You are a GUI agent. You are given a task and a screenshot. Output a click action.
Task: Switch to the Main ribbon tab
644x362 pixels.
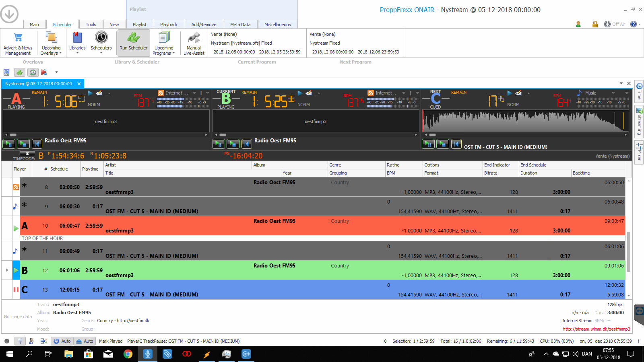34,25
